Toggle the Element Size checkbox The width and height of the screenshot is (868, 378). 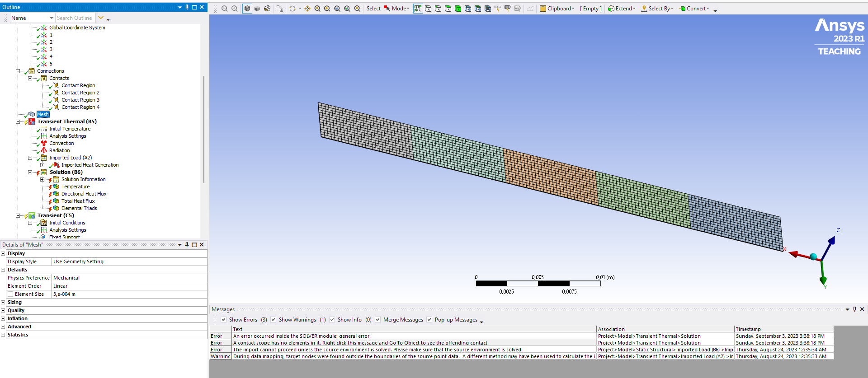(10, 294)
